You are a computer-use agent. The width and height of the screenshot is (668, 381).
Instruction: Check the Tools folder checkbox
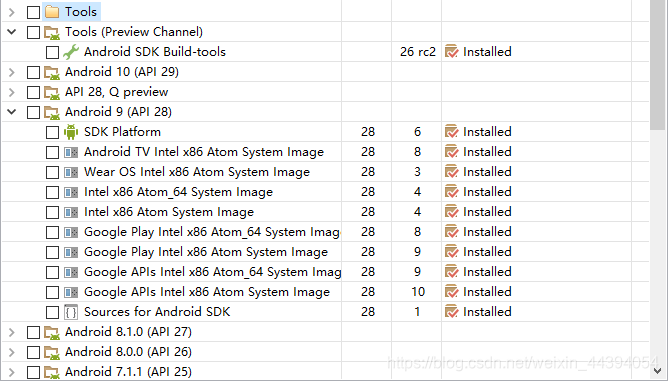click(x=33, y=12)
